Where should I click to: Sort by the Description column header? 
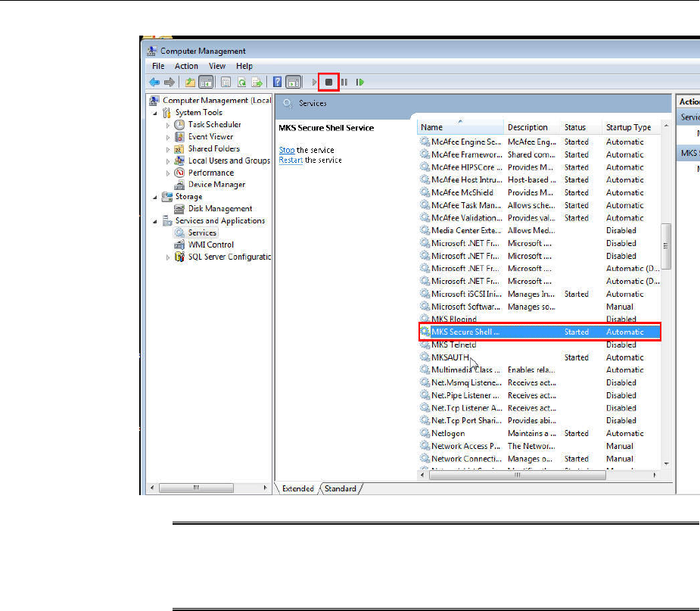tap(531, 127)
